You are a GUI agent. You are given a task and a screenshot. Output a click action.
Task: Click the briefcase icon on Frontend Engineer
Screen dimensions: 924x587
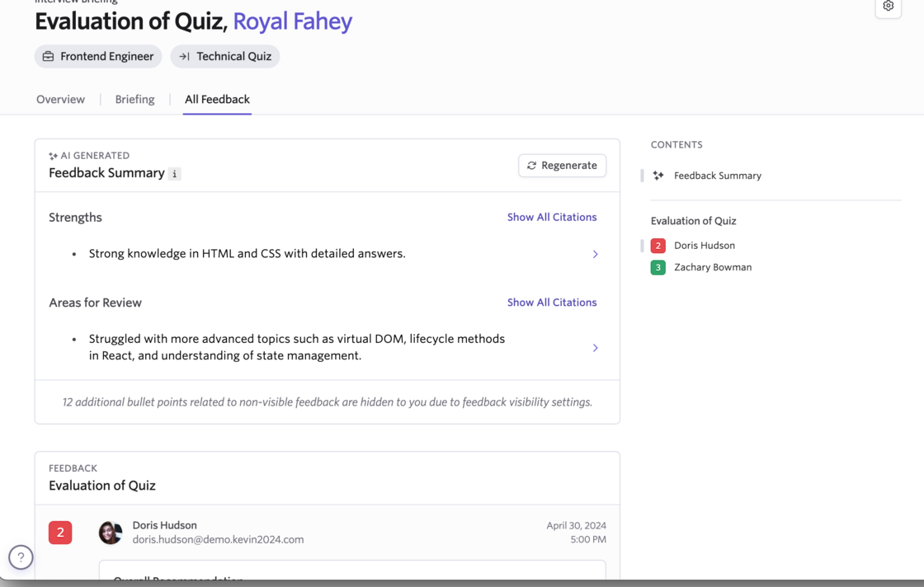pos(49,56)
